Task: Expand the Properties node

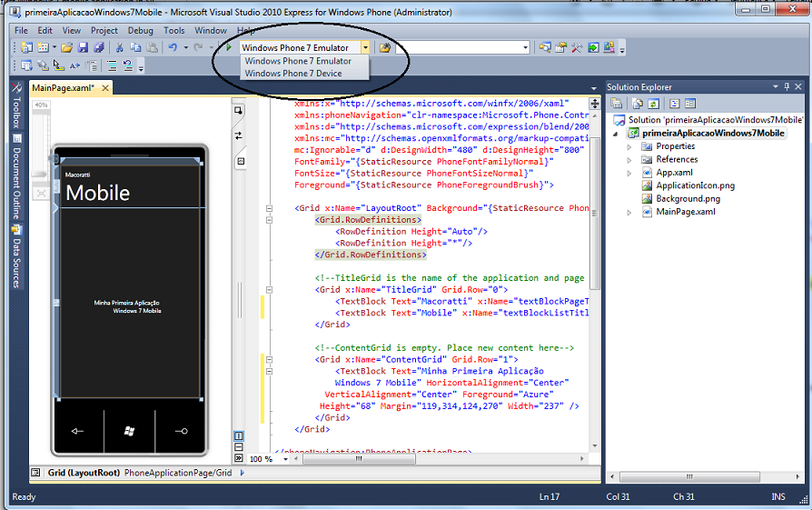Action: (629, 146)
